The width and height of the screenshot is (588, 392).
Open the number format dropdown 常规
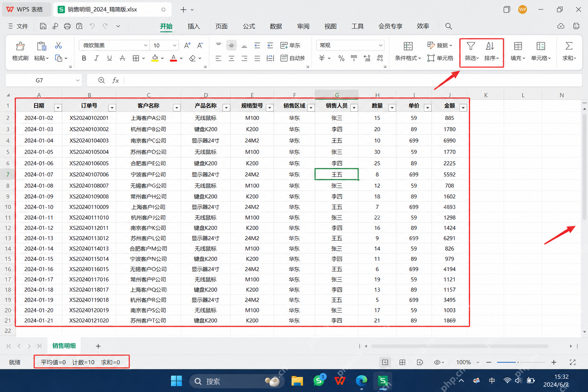(381, 45)
